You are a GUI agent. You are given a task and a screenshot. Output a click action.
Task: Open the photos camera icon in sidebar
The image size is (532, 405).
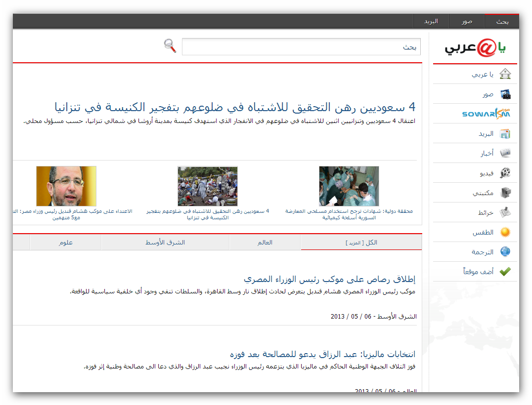(x=505, y=94)
